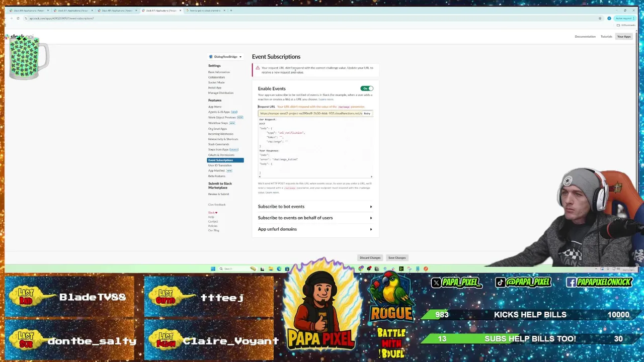Viewport: 644px width, 362px height.
Task: Open App Manifest page
Action: coord(216,171)
